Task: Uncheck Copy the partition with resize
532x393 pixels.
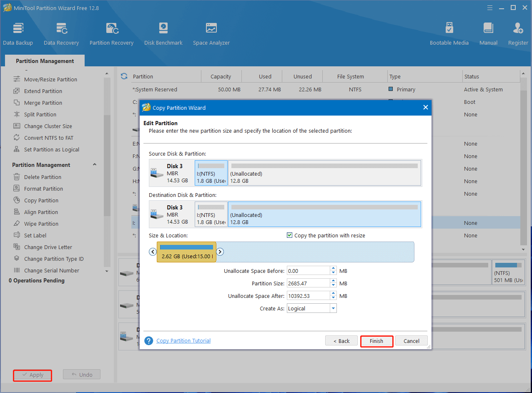Action: pos(290,235)
